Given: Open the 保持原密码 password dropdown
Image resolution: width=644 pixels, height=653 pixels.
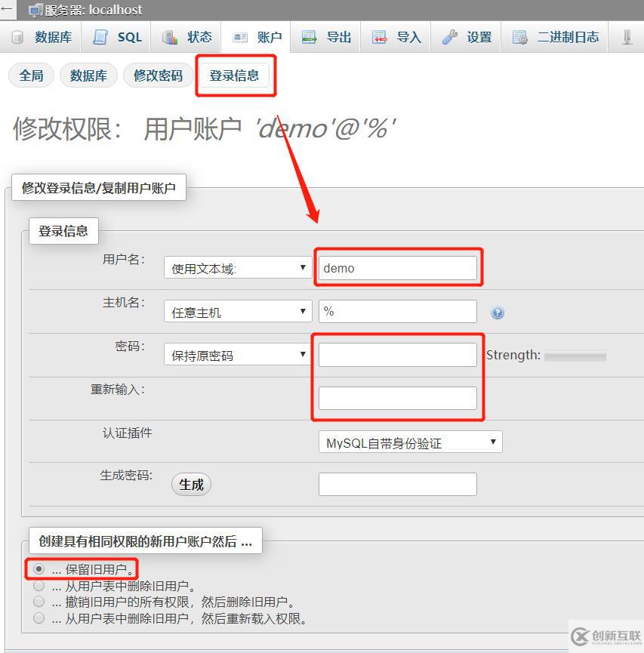Looking at the screenshot, I should [x=238, y=354].
